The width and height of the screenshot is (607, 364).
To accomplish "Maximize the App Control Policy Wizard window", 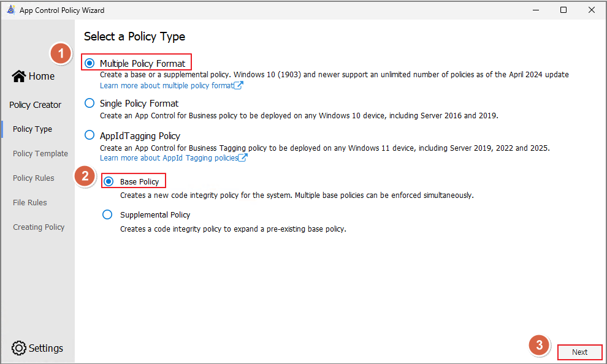I will pos(563,10).
